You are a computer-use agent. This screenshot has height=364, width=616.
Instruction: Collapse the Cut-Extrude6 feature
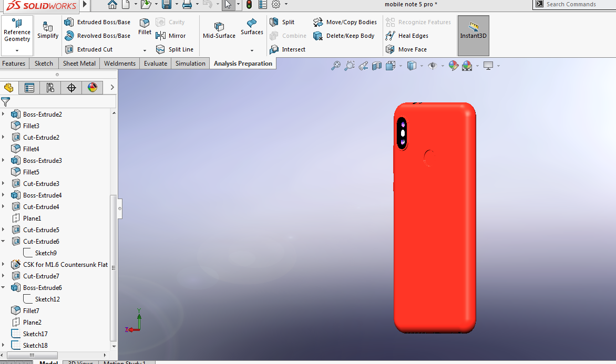coord(3,241)
